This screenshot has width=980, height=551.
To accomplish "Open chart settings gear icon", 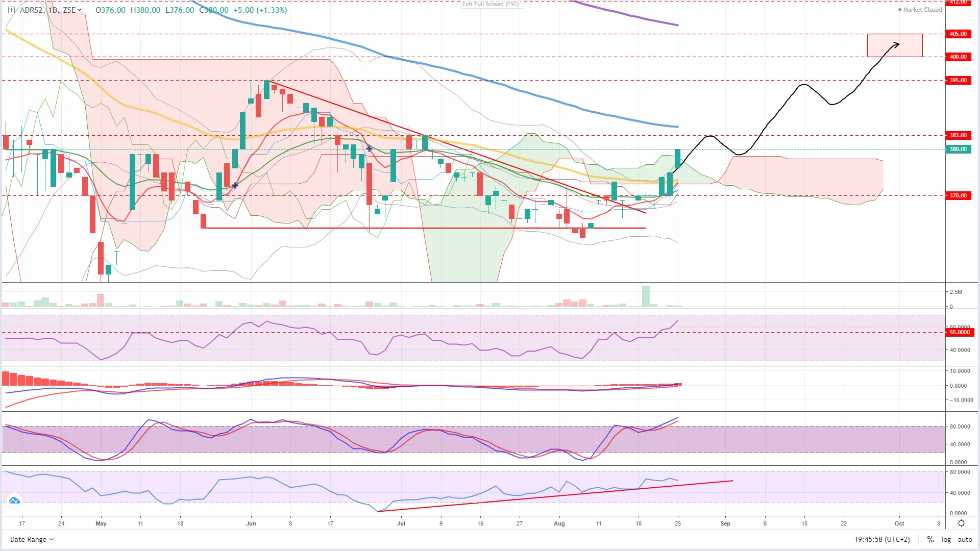I will [x=961, y=523].
